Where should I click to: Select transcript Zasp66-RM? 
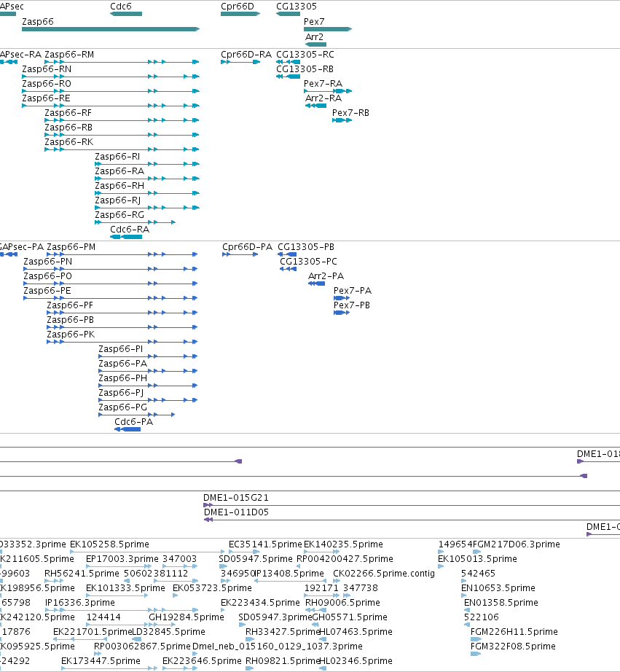[122, 62]
